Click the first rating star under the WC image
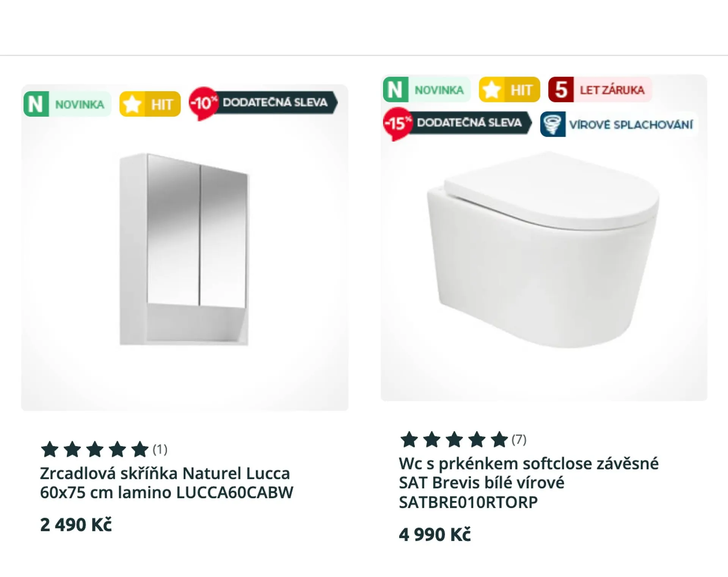The height and width of the screenshot is (577, 728). coord(409,440)
